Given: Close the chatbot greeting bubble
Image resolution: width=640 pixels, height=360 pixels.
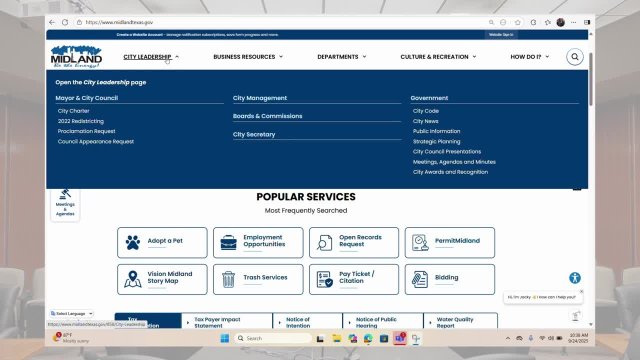Looking at the screenshot, I should point(581,291).
